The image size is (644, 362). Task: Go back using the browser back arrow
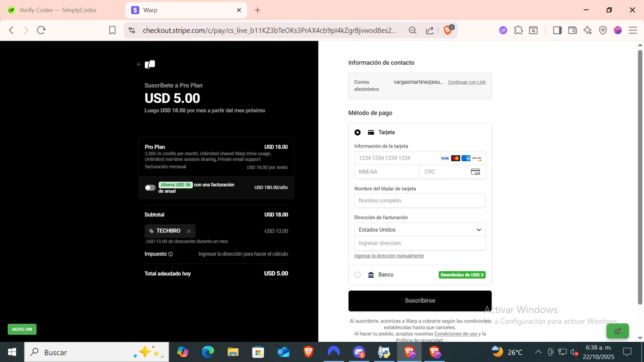pos(12,30)
